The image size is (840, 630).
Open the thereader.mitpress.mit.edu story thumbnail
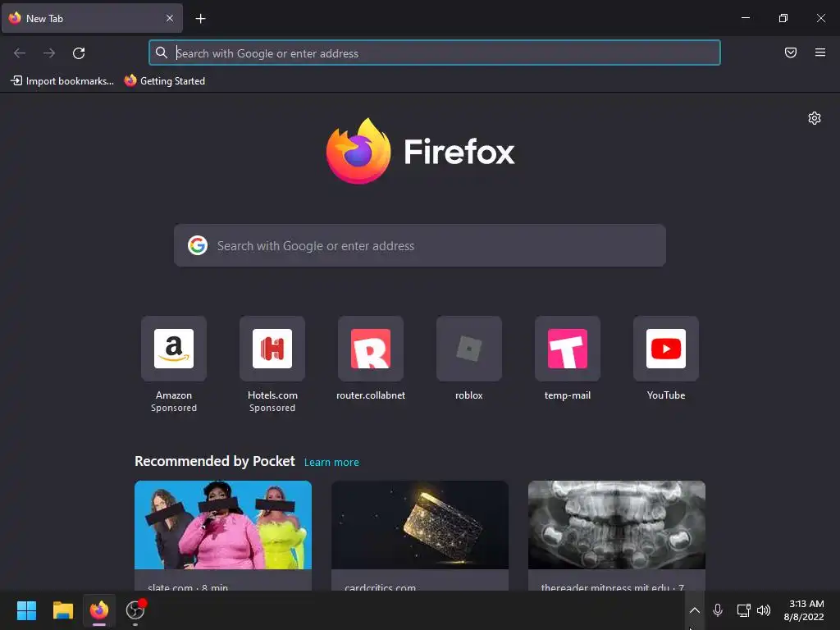(617, 524)
